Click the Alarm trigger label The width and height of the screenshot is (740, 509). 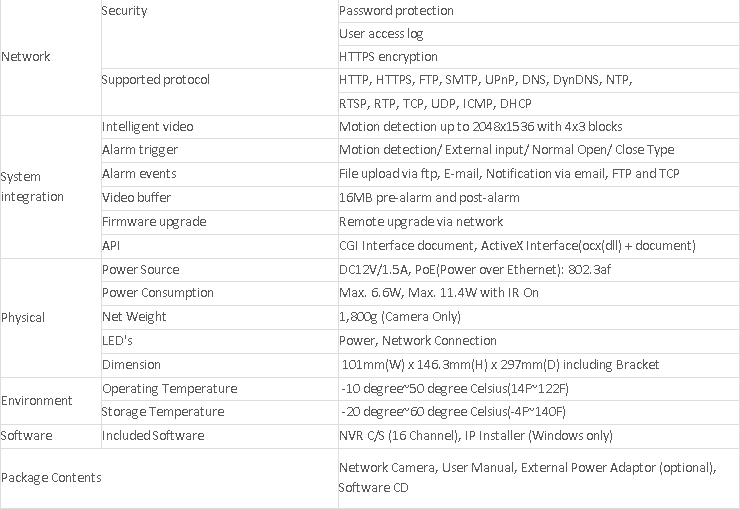(138, 150)
